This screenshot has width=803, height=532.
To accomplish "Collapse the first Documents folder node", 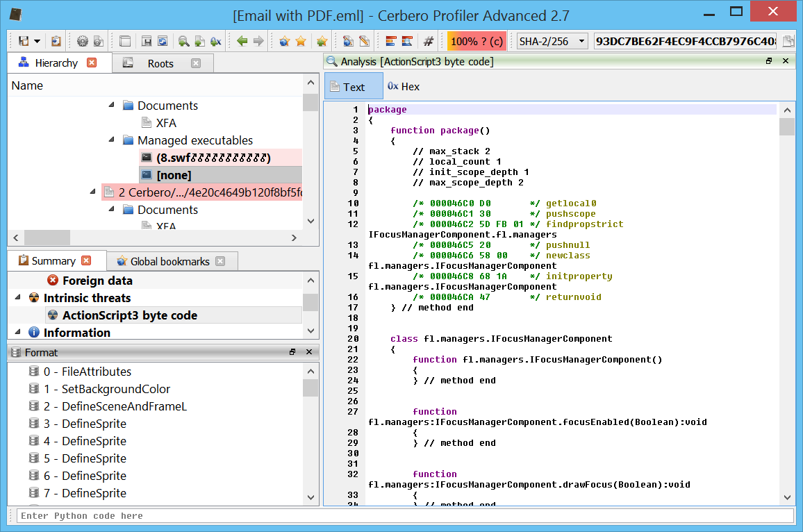I will 112,105.
